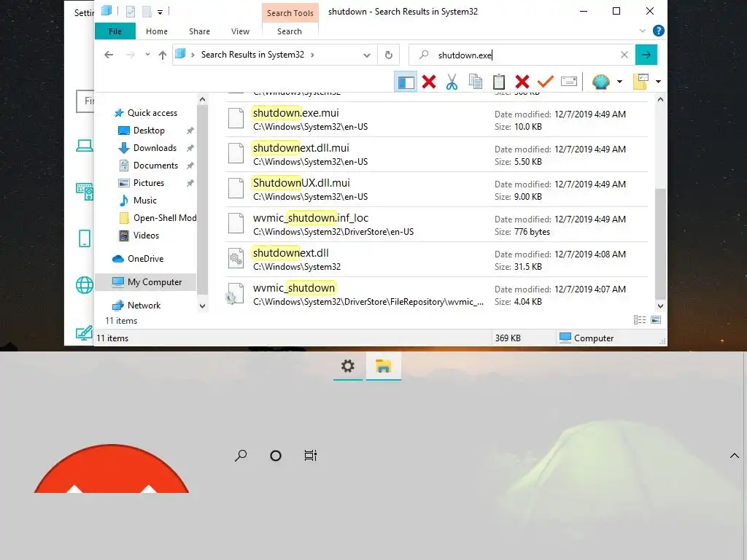
Task: Click the folder options toolbar icon
Action: click(x=640, y=82)
